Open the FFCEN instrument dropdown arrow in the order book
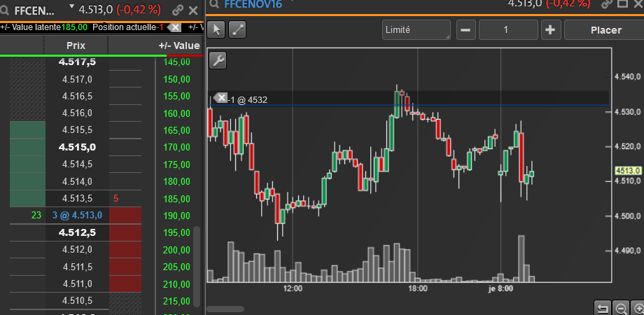Image resolution: width=644 pixels, height=315 pixels. click(x=72, y=7)
